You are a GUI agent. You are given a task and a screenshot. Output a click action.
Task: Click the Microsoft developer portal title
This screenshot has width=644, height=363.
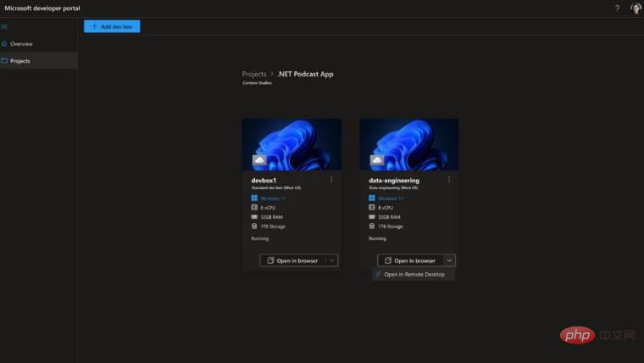[x=42, y=8]
